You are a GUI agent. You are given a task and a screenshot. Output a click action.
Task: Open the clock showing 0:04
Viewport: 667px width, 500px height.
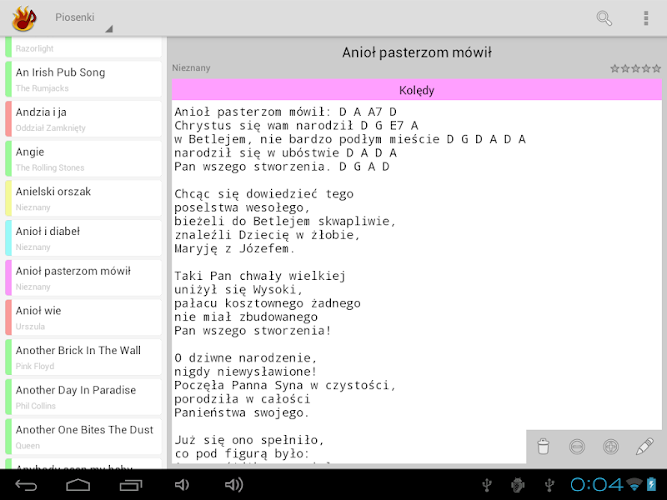pos(596,485)
